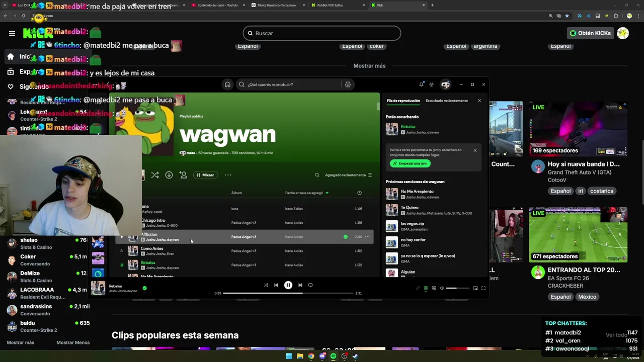The image size is (644, 362).
Task: Open connect to a device icon
Action: (x=434, y=288)
